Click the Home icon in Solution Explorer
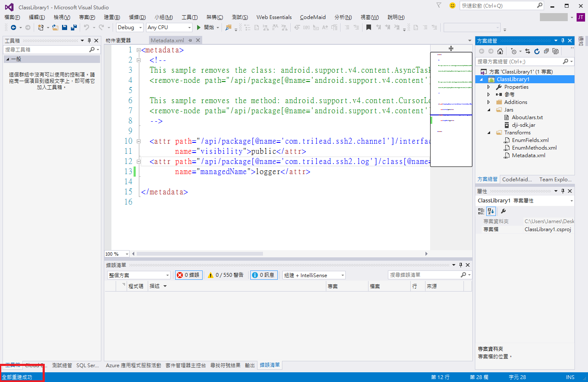 click(500, 51)
